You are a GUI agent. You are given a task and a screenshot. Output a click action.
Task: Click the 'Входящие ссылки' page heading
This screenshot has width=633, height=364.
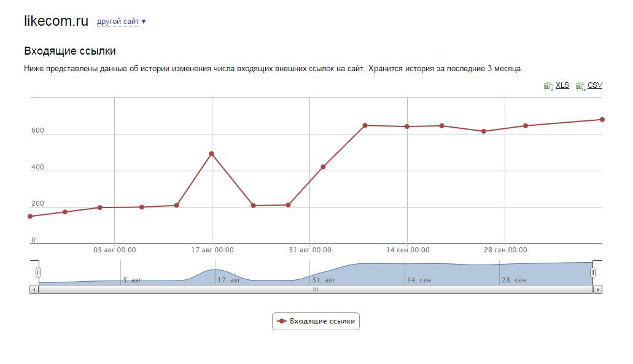click(x=70, y=51)
